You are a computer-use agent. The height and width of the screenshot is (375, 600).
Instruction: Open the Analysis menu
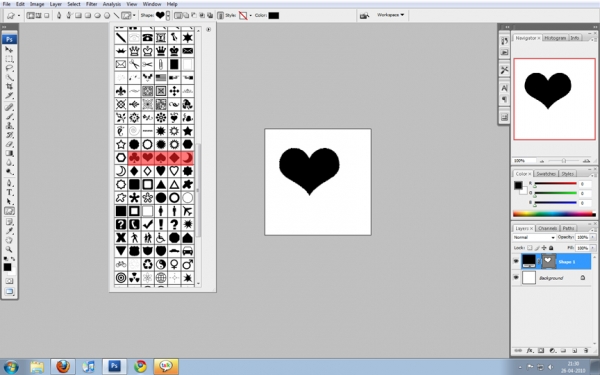[x=112, y=4]
